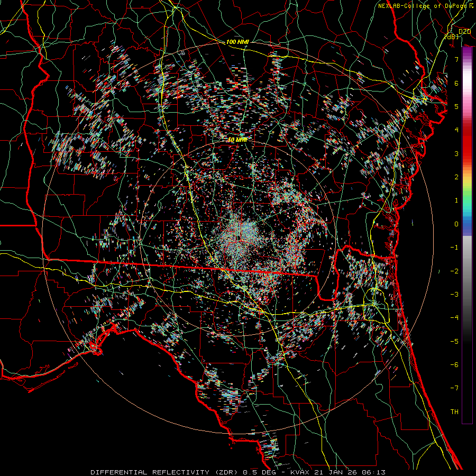Click the -5 value on the color scale

click(454, 342)
